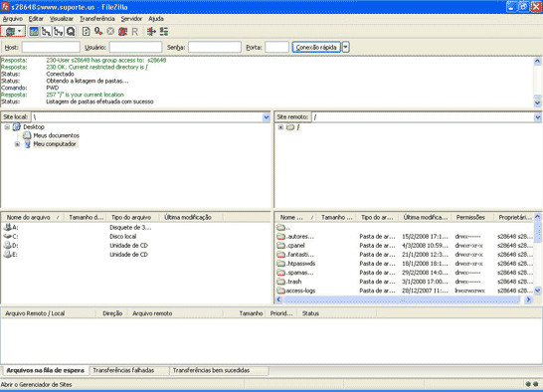Sort remote files by Permissões column
The width and height of the screenshot is (543, 392).
[x=470, y=217]
